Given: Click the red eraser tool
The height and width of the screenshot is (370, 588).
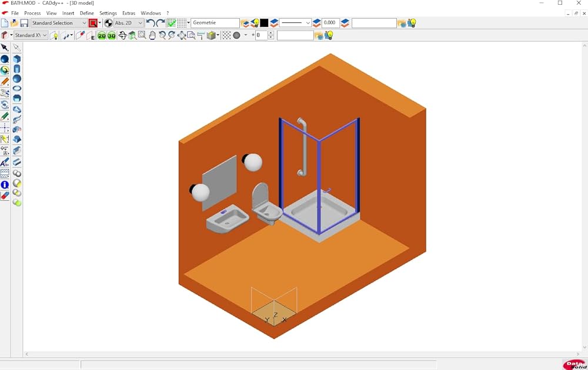Looking at the screenshot, I should tap(5, 196).
